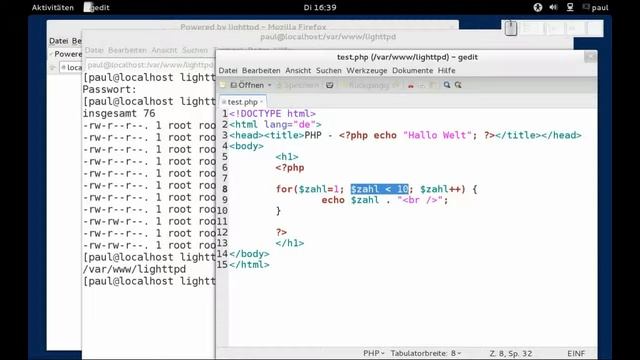
Task: Open the network icon in top bar
Action: click(570, 7)
